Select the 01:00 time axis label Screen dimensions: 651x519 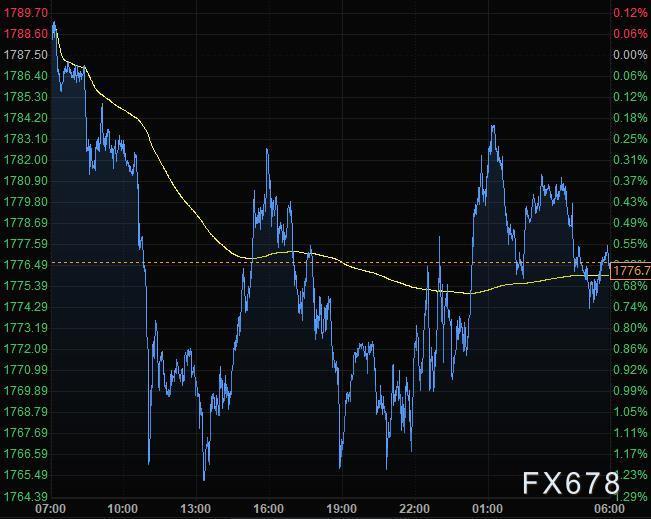pos(487,508)
